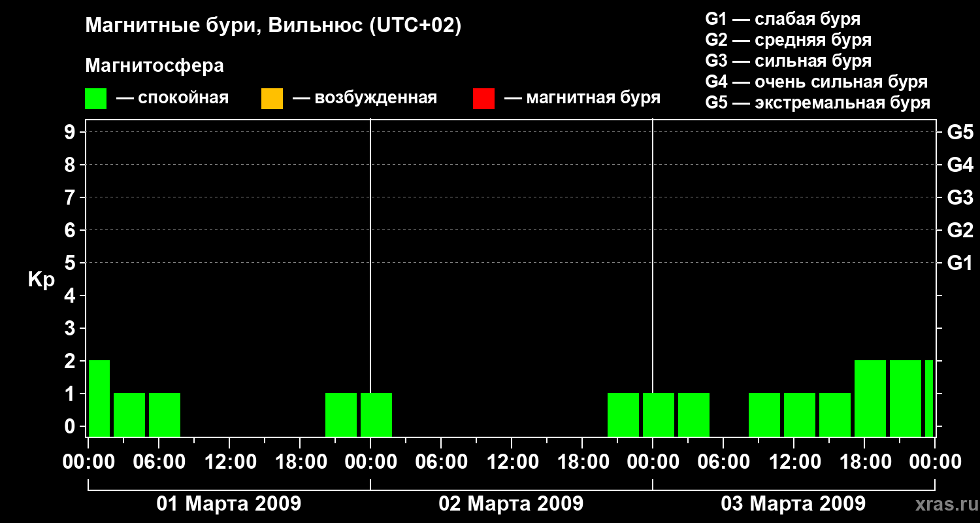
Task: Click the 'G3 — сильная буря' legend line
Action: [x=788, y=61]
